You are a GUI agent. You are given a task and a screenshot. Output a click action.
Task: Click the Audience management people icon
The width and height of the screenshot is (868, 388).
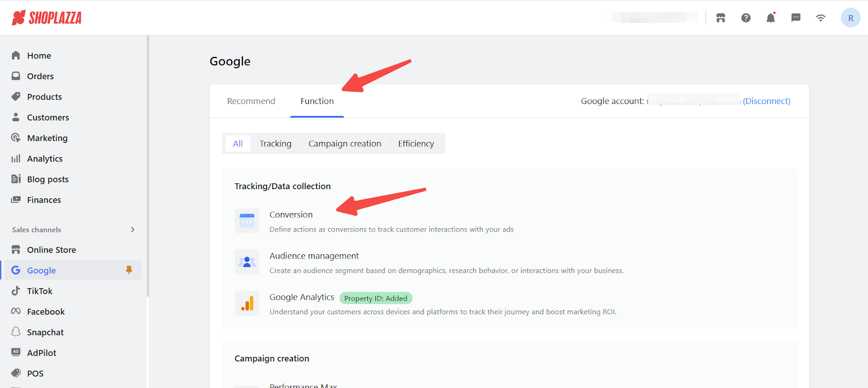click(x=247, y=262)
